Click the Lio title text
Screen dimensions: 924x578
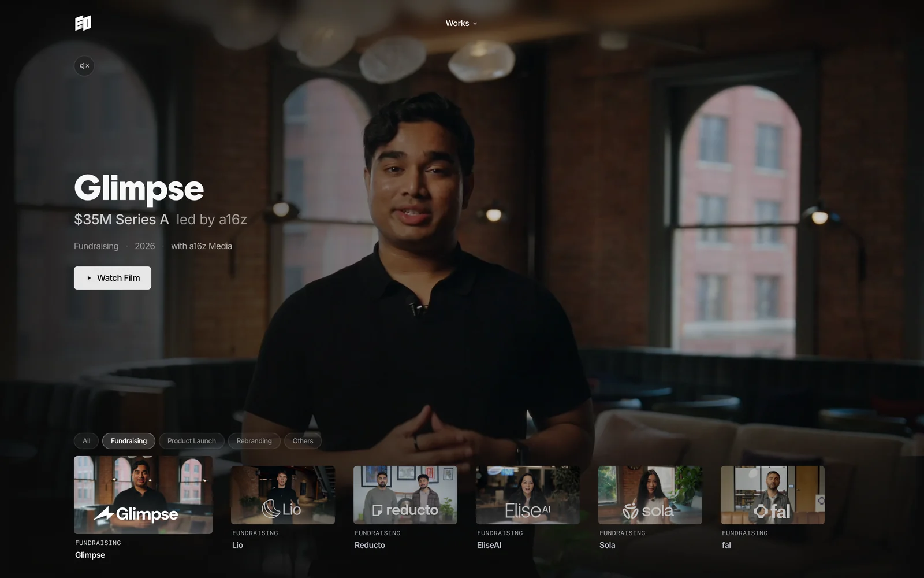coord(237,545)
